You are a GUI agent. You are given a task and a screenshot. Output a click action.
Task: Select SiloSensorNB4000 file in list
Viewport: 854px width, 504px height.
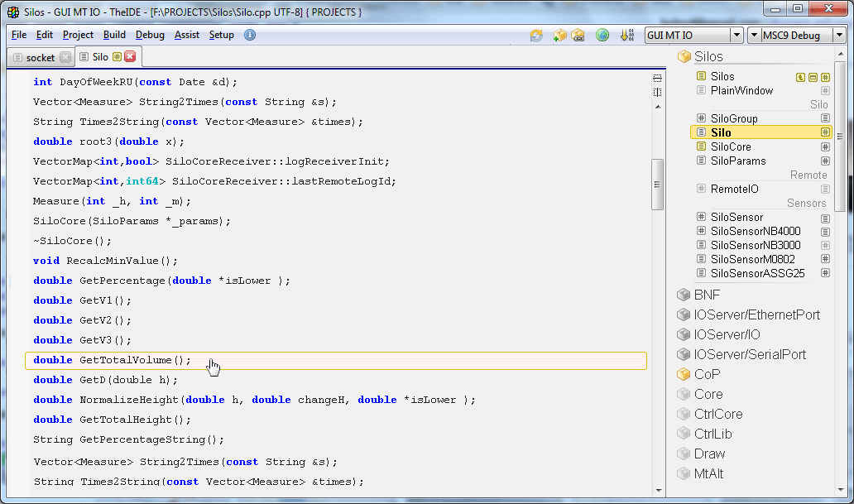pos(755,231)
